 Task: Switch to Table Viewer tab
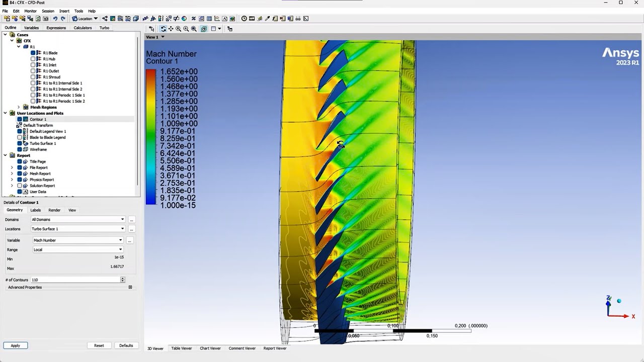[x=181, y=348]
